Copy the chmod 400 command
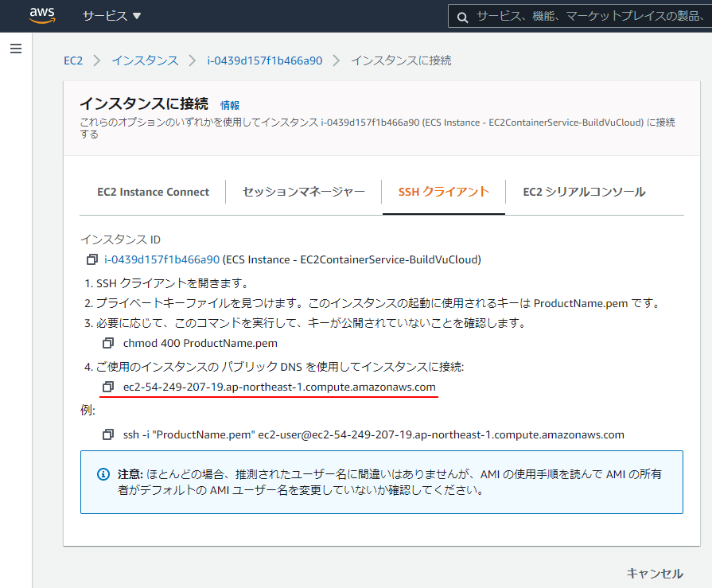 pyautogui.click(x=108, y=343)
